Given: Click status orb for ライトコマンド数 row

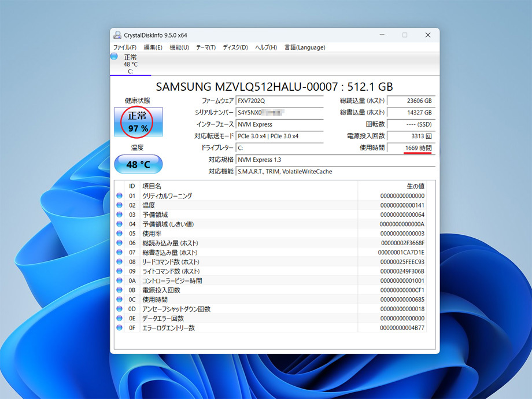Looking at the screenshot, I should click(120, 271).
